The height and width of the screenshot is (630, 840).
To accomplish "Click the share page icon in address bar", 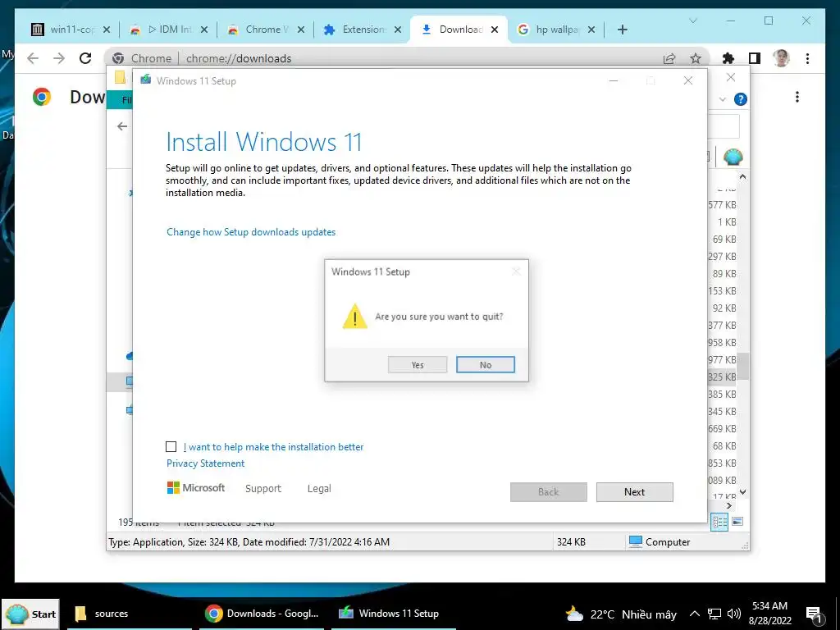I will pyautogui.click(x=669, y=58).
